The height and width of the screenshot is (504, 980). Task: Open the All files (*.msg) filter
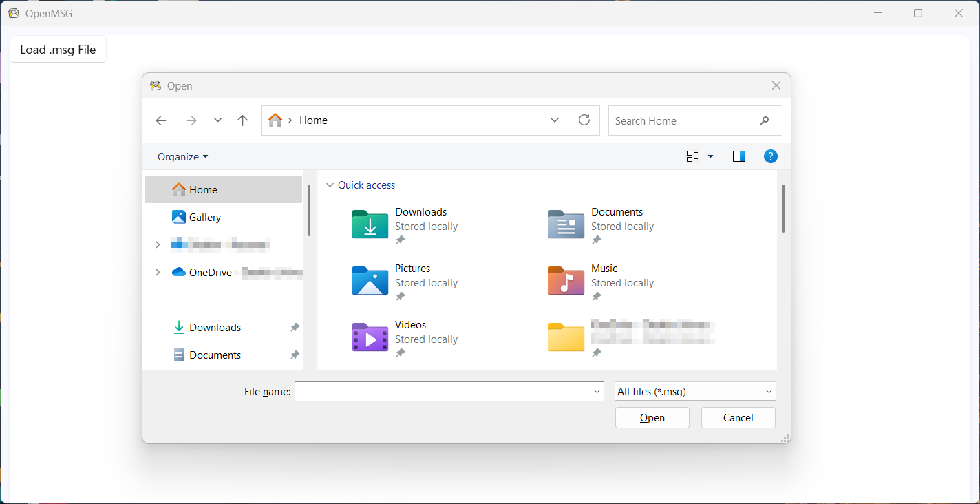tap(695, 391)
